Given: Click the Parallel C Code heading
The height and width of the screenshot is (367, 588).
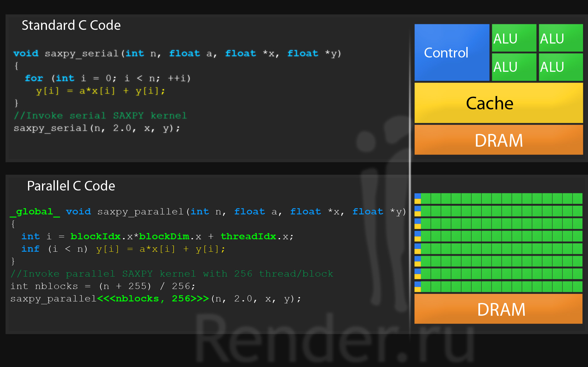Looking at the screenshot, I should pyautogui.click(x=71, y=186).
